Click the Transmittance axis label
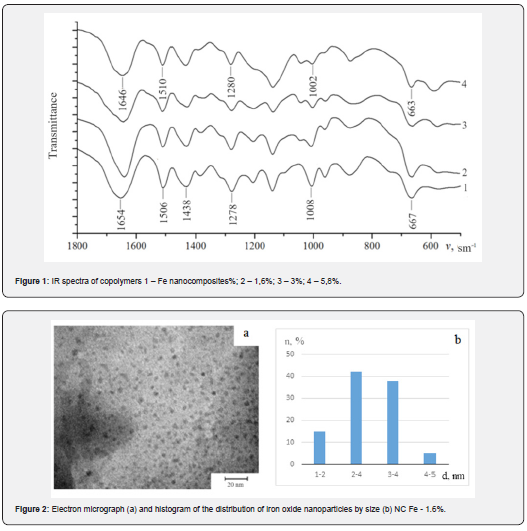The width and height of the screenshot is (527, 531). coord(53,126)
